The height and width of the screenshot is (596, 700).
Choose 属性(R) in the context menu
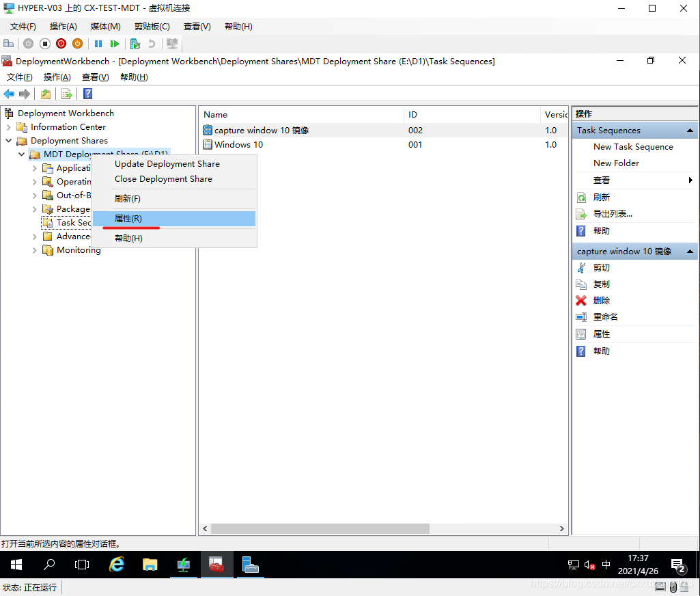pyautogui.click(x=175, y=219)
